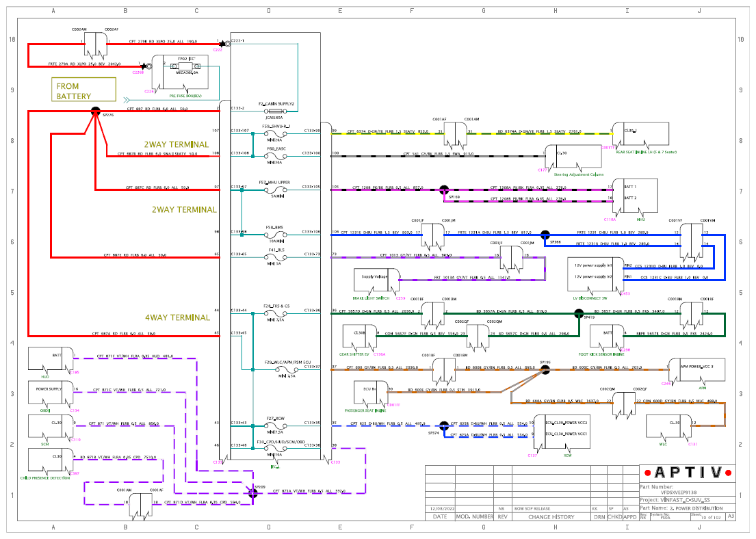Screen dimensions: 756x539
Task: Select the part number VFDSXVEEP9138
Action: [679, 492]
